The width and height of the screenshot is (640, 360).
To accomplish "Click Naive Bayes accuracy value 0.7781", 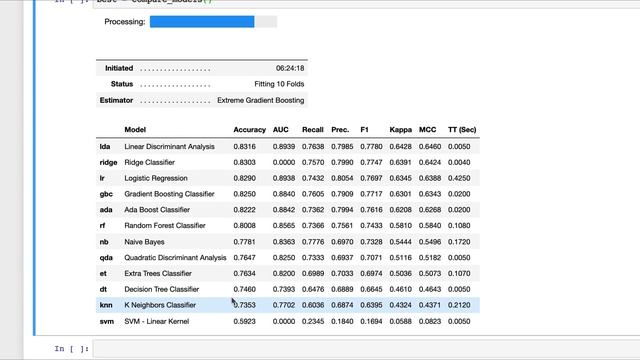I will [244, 242].
